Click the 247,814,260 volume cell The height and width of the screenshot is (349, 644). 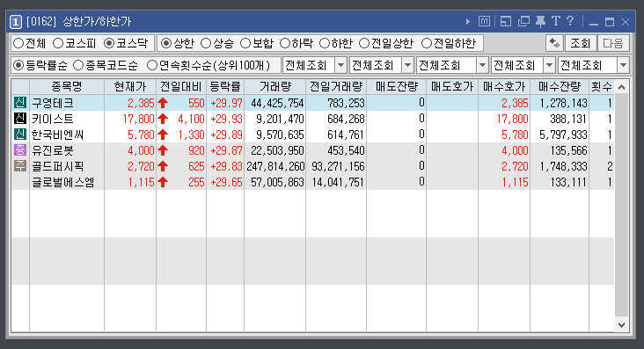click(275, 166)
